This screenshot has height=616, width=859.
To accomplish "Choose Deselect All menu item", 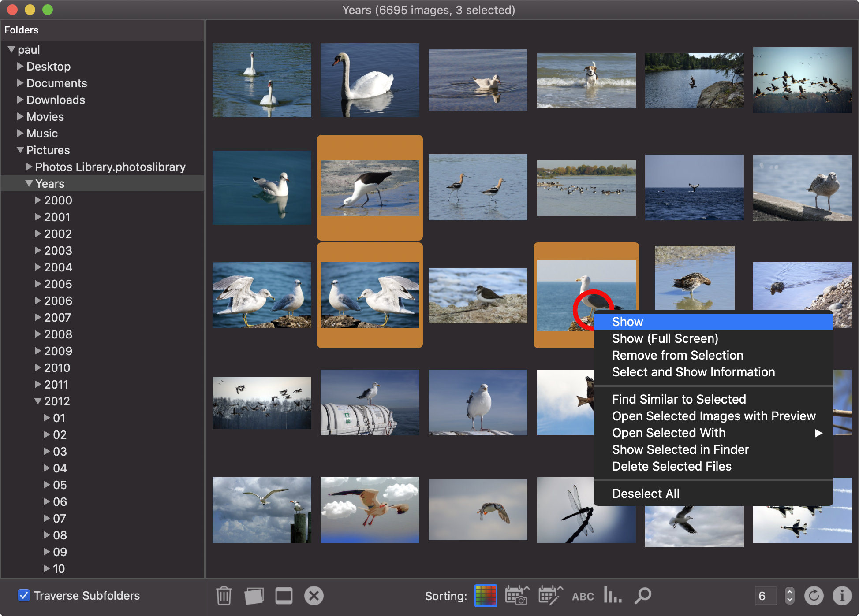I will (713, 494).
